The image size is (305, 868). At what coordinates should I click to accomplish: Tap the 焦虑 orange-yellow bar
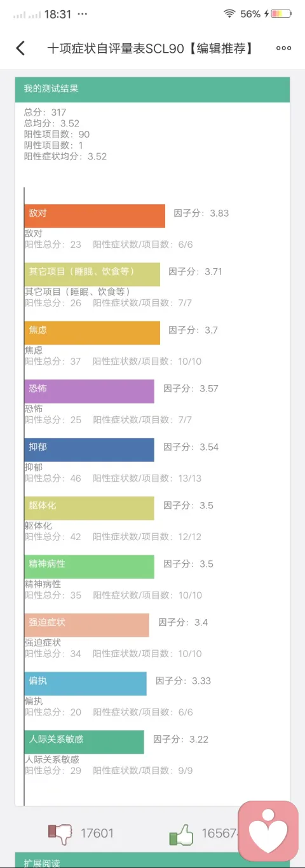[x=92, y=333]
